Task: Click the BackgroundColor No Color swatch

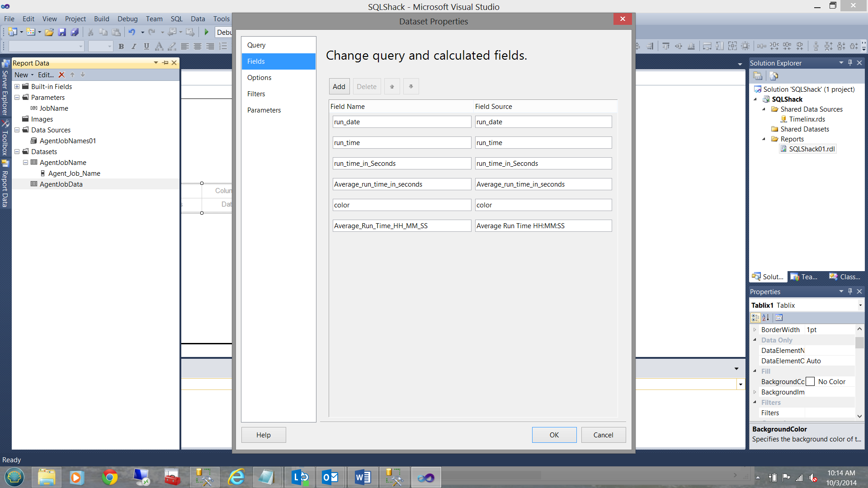Action: 810,382
